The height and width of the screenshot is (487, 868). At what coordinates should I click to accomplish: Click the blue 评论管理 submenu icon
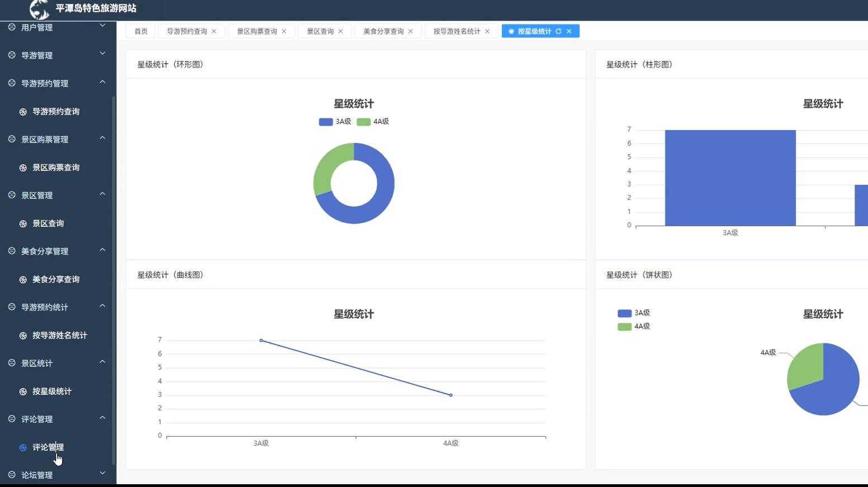[23, 447]
